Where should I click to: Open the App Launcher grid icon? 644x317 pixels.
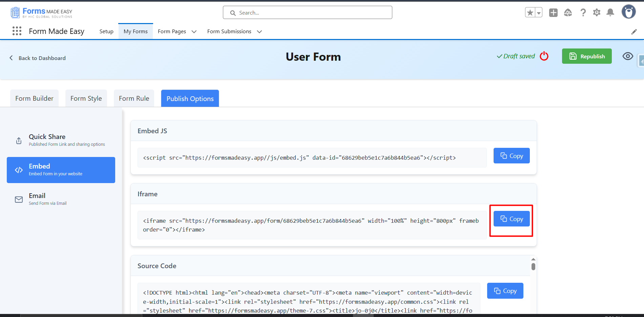click(x=17, y=31)
